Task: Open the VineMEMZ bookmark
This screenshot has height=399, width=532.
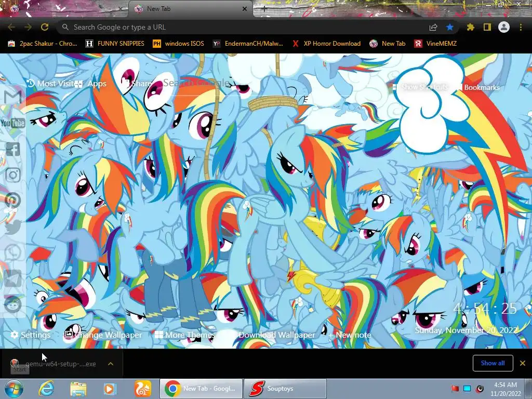Action: pyautogui.click(x=435, y=44)
